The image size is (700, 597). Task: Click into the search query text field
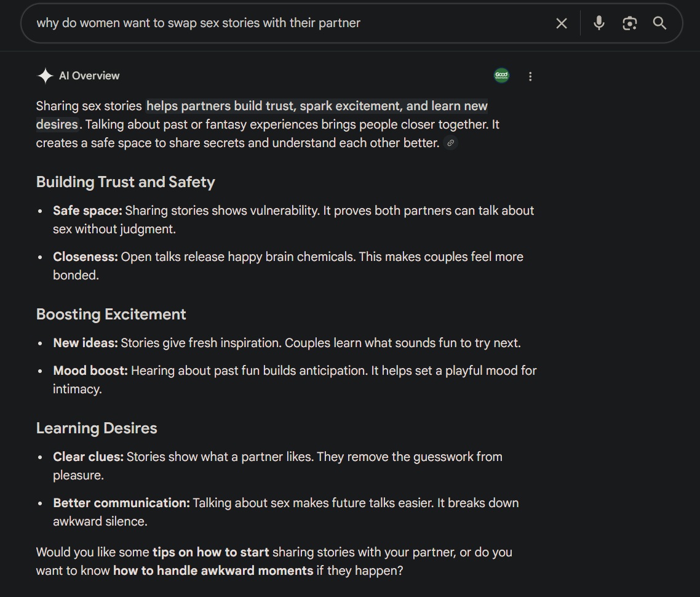[285, 23]
